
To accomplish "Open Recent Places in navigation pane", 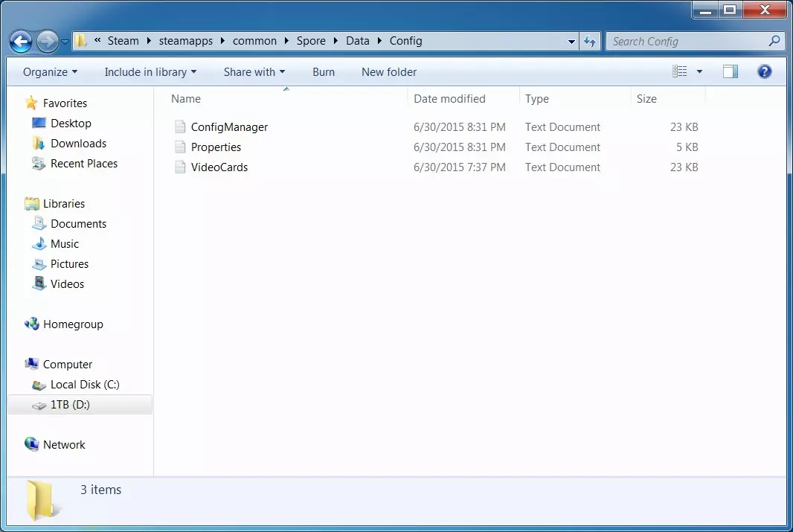I will (84, 164).
